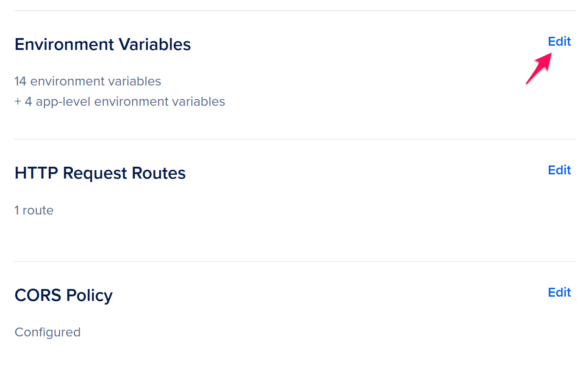
Task: Click the divider line above HTTP Request Routes
Action: 295,139
